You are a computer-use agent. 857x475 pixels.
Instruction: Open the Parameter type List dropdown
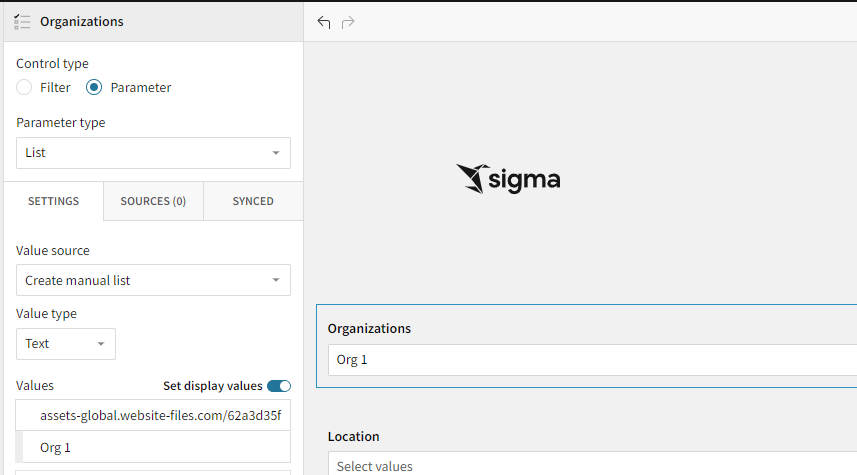pyautogui.click(x=153, y=153)
